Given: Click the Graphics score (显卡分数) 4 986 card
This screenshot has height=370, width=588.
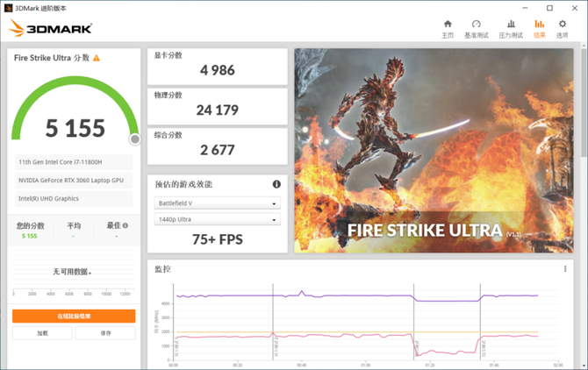Looking at the screenshot, I should click(217, 66).
